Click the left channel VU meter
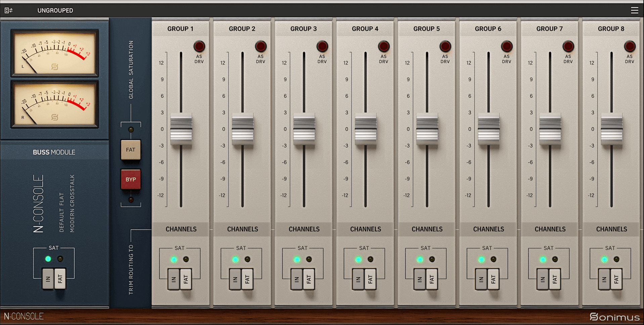 click(55, 53)
